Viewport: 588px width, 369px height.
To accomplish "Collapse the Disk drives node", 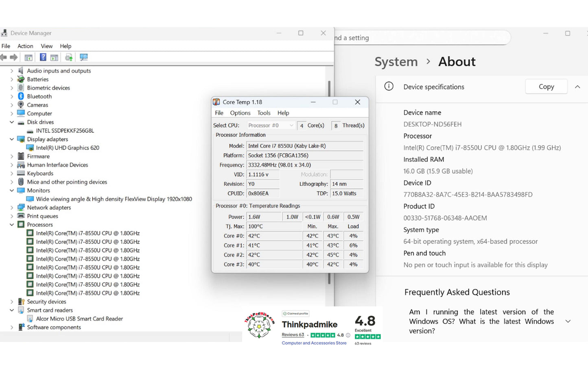I will pyautogui.click(x=12, y=122).
